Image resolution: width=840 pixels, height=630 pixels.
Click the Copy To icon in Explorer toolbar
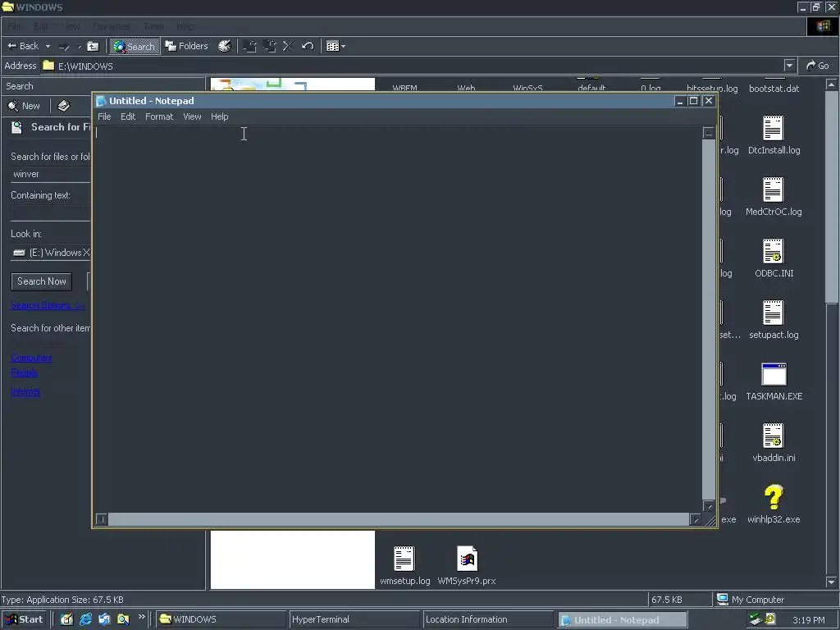pos(269,47)
